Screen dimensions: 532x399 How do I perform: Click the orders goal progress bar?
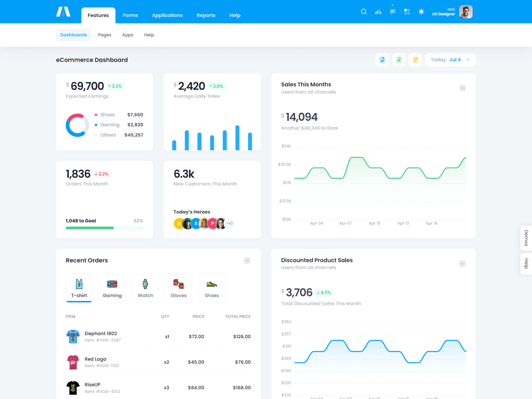104,228
